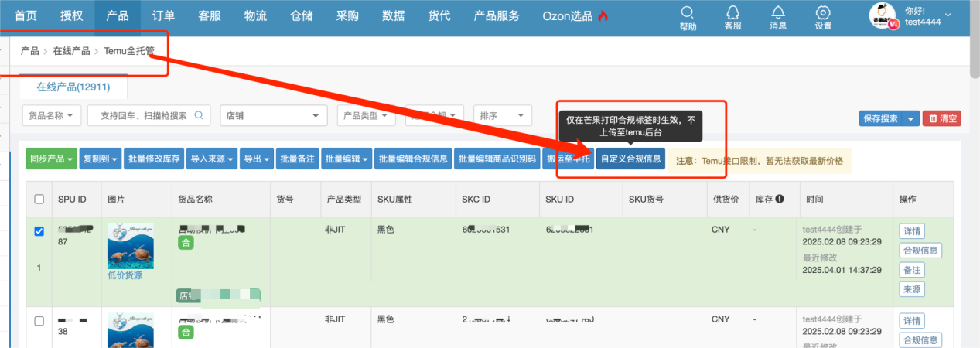Open the user account dropdown chevron

pos(948,15)
